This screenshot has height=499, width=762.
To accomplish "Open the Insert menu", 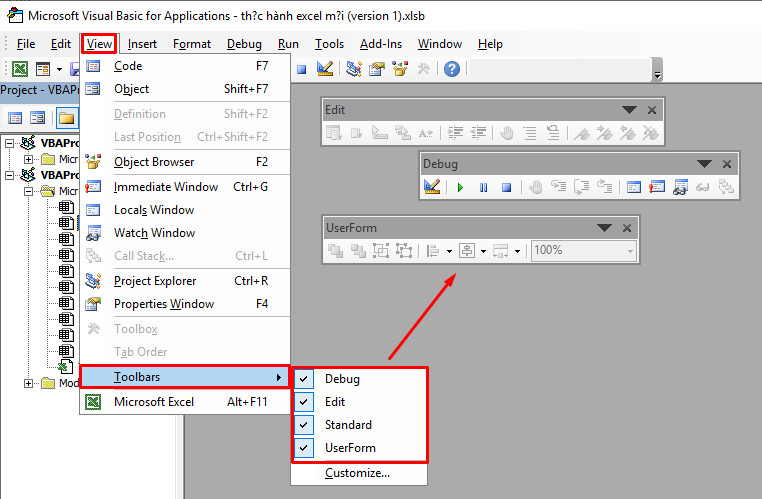I will click(x=142, y=44).
